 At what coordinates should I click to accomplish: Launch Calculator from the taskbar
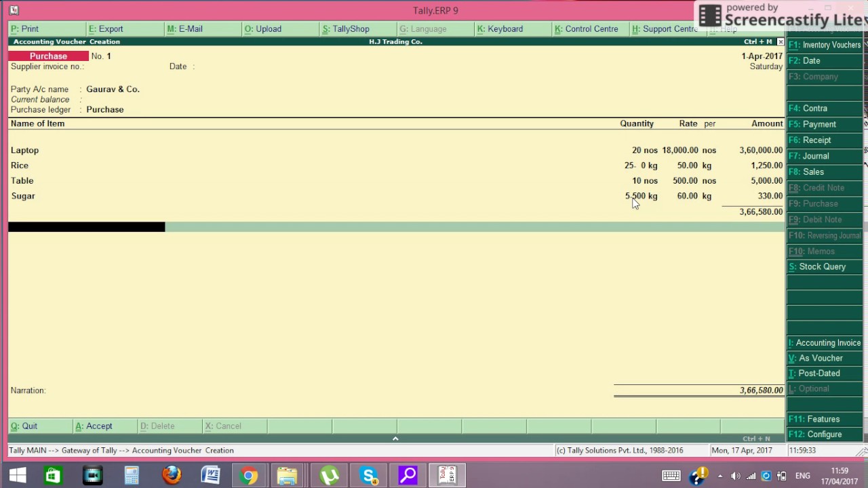pyautogui.click(x=132, y=476)
